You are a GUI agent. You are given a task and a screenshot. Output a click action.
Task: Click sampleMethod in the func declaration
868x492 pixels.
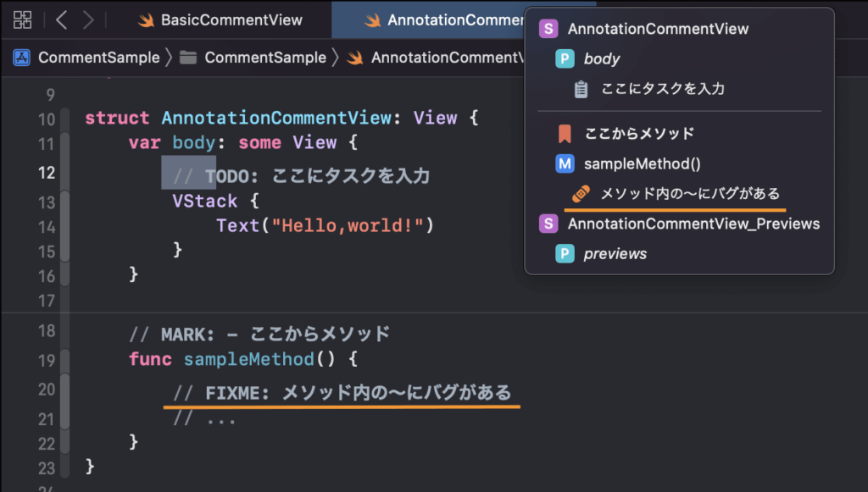point(249,359)
